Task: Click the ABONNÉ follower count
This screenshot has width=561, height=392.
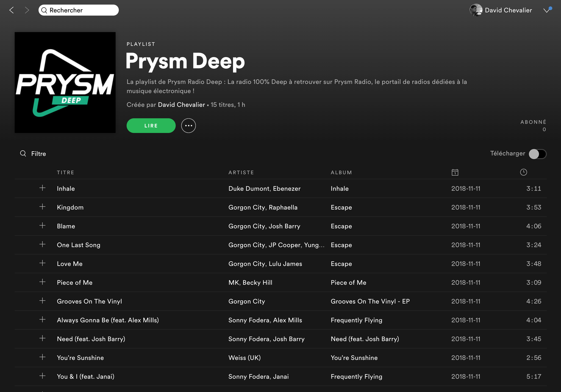Action: [x=533, y=126]
